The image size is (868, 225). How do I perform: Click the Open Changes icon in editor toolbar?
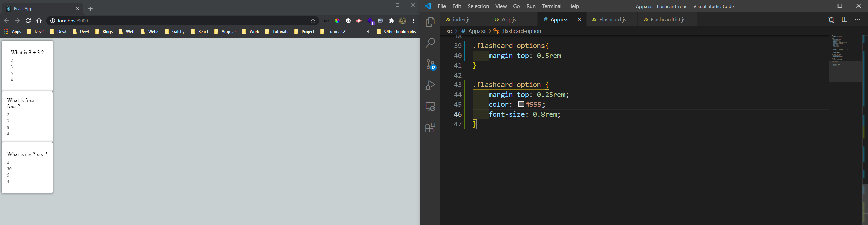point(831,20)
